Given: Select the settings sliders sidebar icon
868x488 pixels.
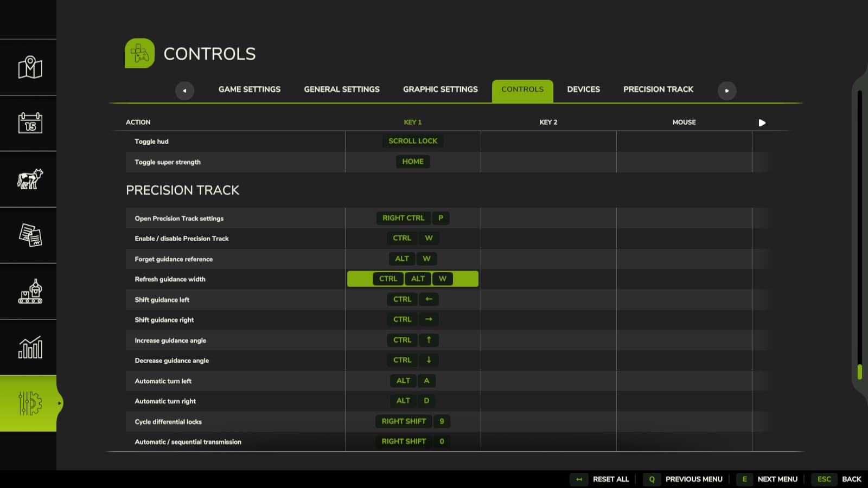Looking at the screenshot, I should pos(30,403).
